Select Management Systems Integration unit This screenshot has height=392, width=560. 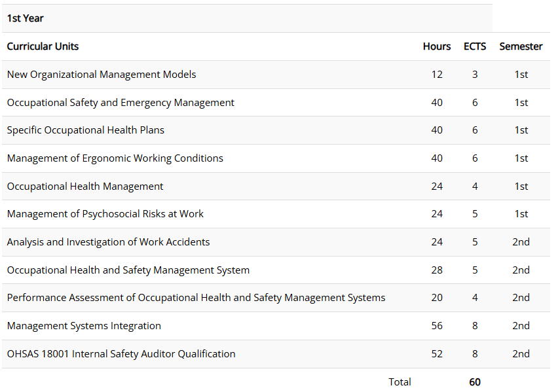point(84,326)
